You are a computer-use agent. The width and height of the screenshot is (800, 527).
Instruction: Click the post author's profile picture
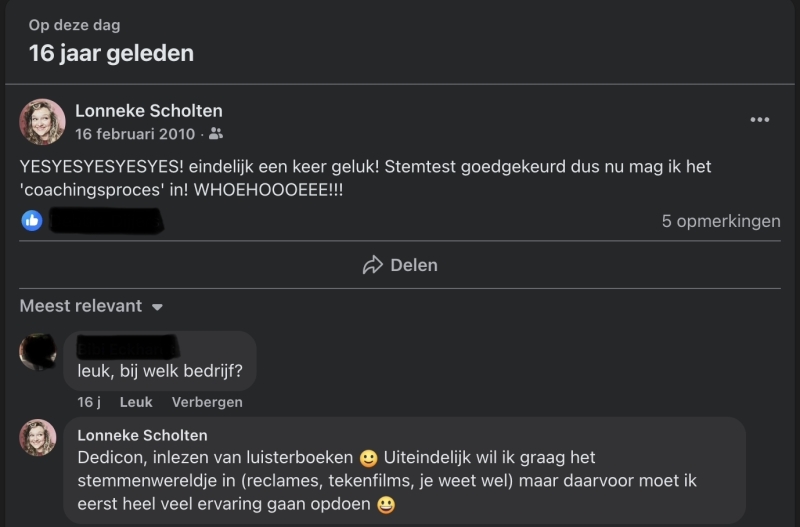pos(43,122)
